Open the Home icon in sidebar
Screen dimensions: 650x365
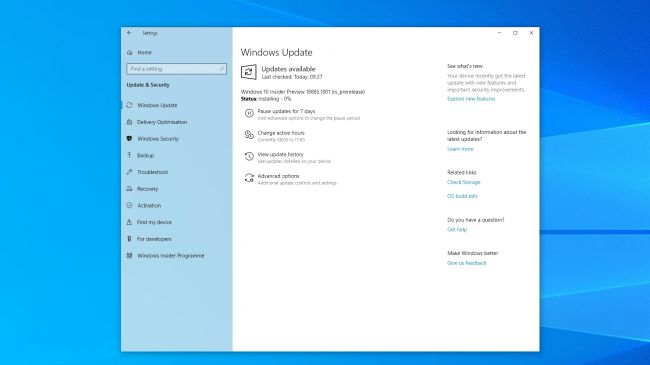click(130, 53)
